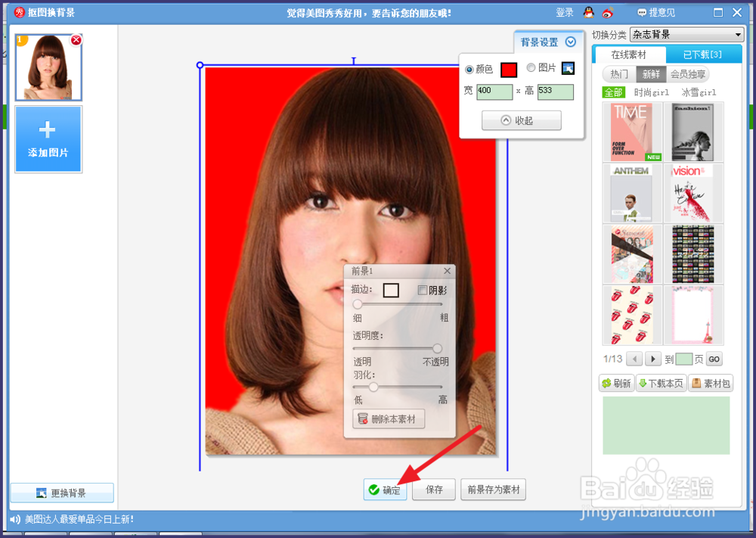
Task: Maximize the 抠图换背景 window
Action: (718, 13)
